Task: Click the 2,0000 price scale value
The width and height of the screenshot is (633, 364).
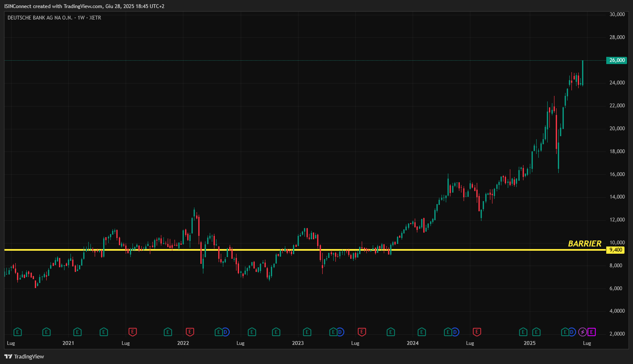Action: click(617, 334)
